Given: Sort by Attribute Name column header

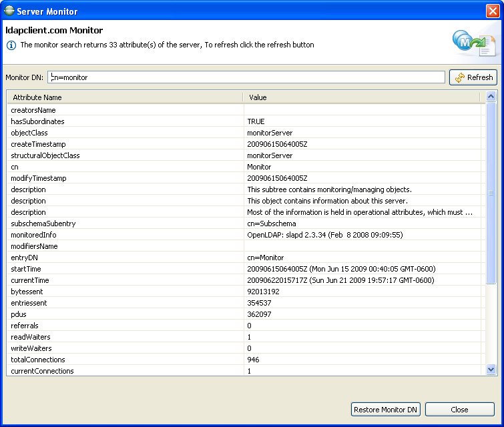Looking at the screenshot, I should 125,97.
